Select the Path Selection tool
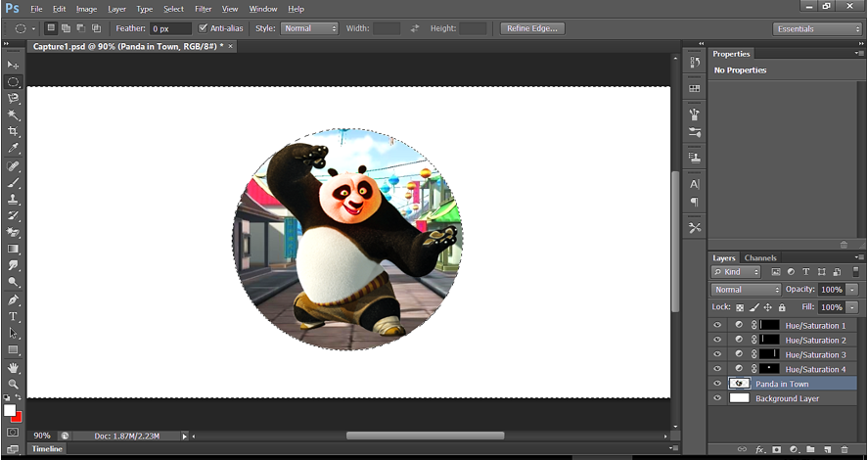This screenshot has width=868, height=460. pos(13,334)
